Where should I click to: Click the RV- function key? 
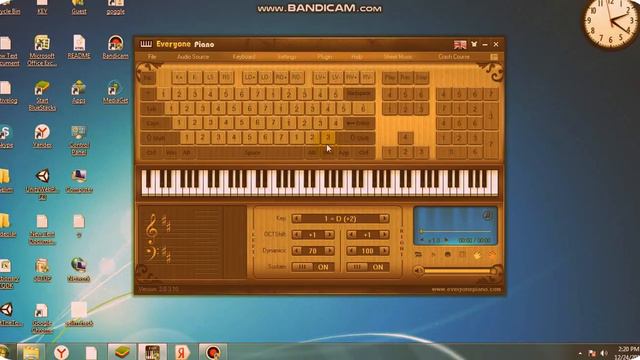[x=367, y=77]
